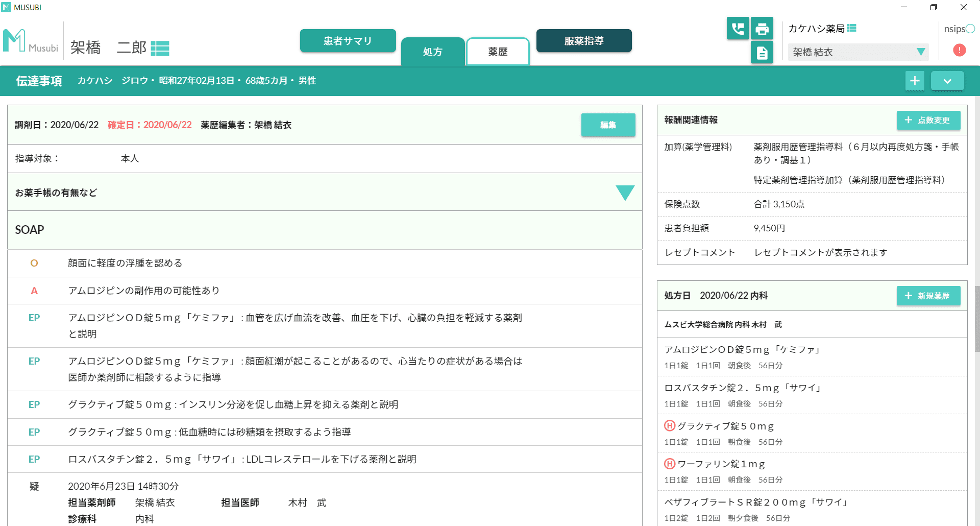Click the printer icon
This screenshot has height=526, width=980.
762,29
